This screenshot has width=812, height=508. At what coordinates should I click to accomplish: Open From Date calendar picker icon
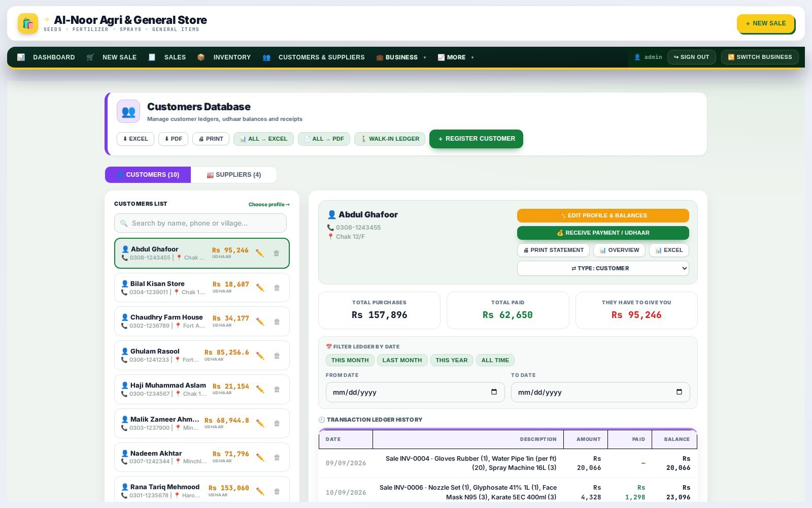tap(494, 392)
